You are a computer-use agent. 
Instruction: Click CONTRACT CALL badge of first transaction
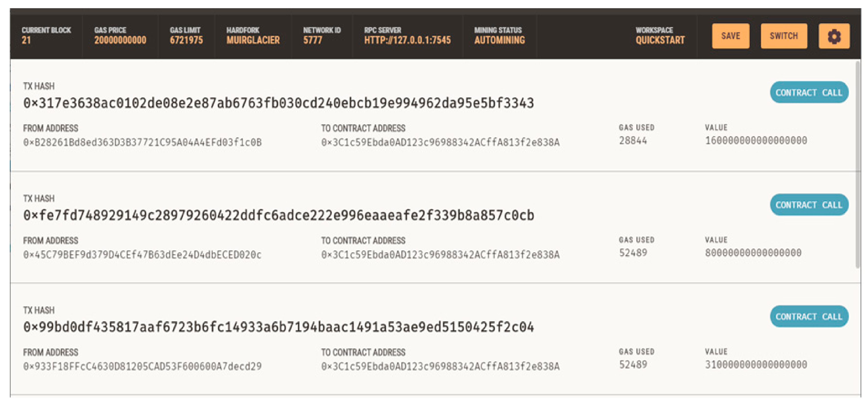pos(809,93)
